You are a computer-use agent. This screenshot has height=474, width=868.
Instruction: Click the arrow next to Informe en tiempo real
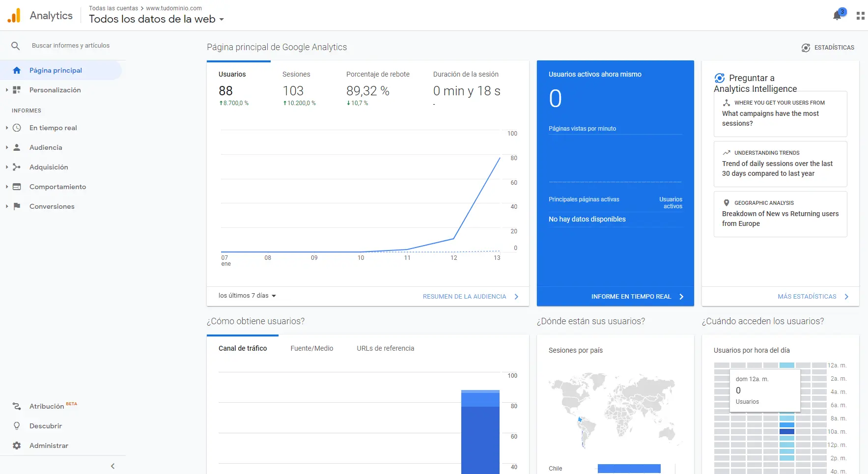tap(681, 297)
